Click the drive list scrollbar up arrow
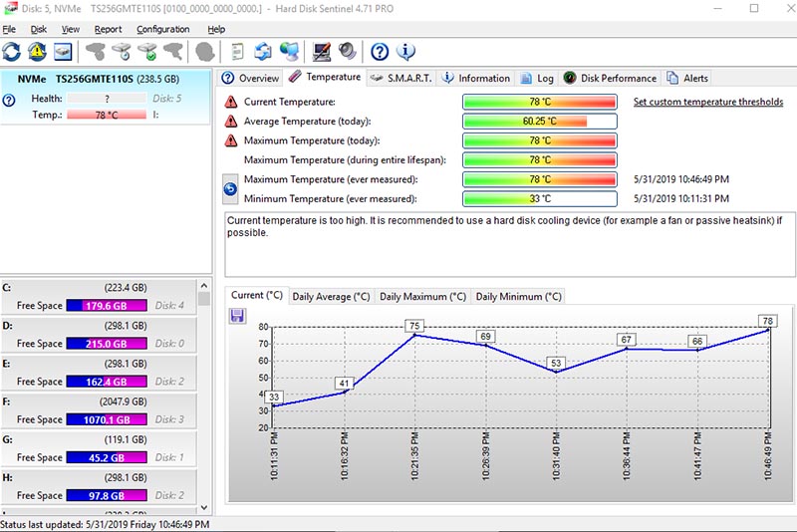797x532 pixels. [204, 286]
